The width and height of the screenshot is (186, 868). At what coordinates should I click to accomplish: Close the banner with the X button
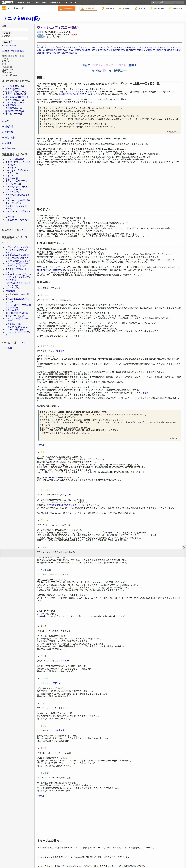184,548
